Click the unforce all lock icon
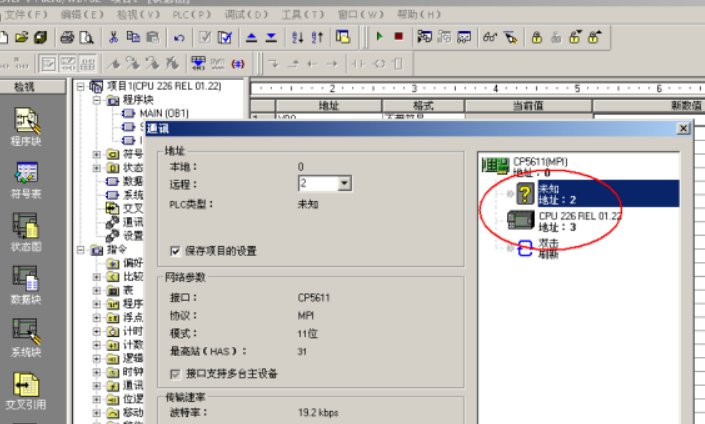The width and height of the screenshot is (705, 424). [575, 37]
